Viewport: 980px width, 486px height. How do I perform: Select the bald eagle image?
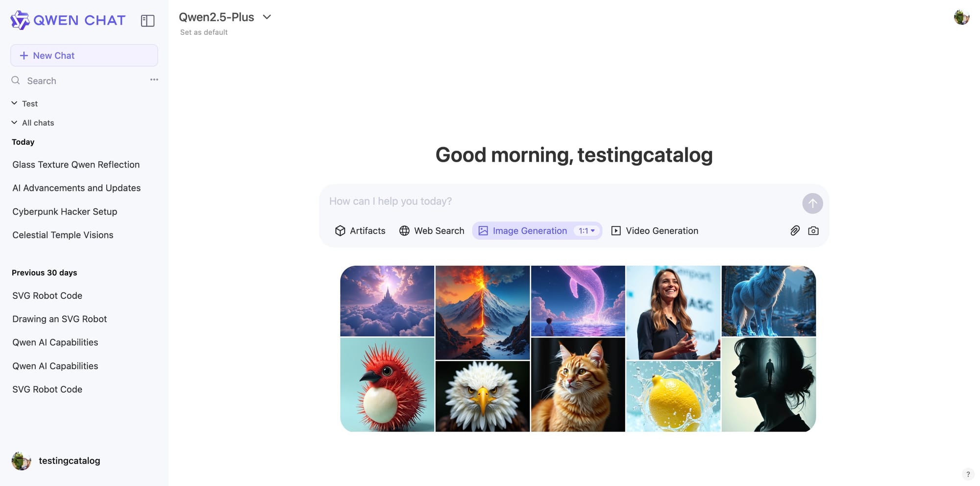click(x=483, y=396)
